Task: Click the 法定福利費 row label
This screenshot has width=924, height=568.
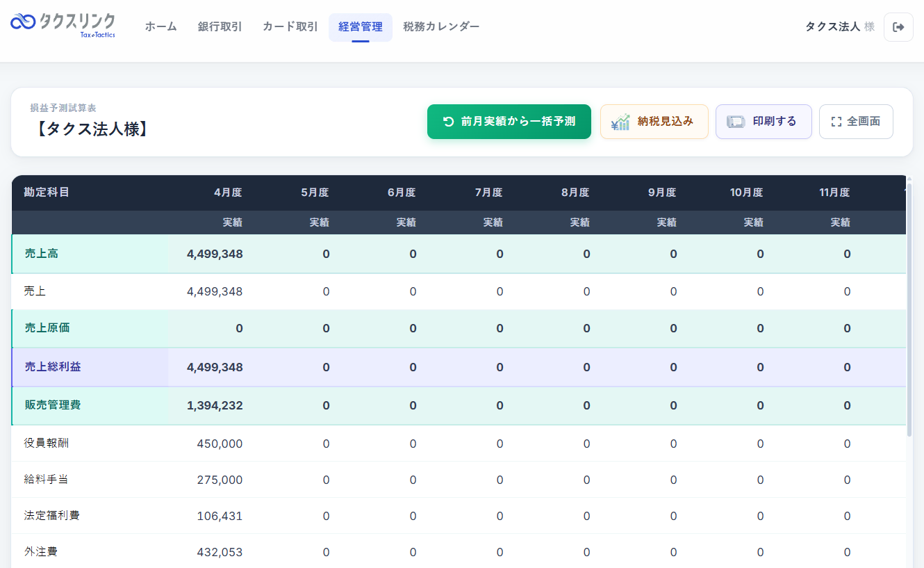Action: [51, 516]
